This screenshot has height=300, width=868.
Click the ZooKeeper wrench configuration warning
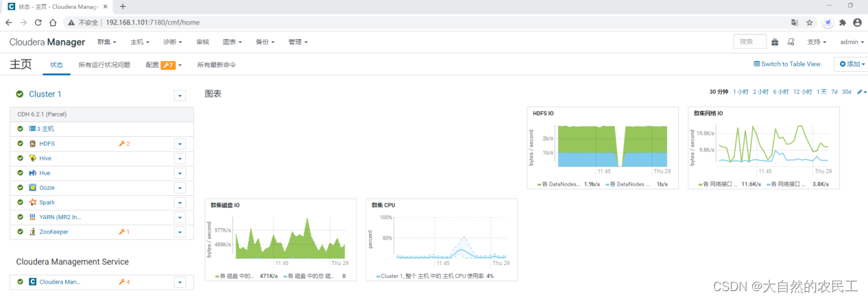[x=124, y=232]
